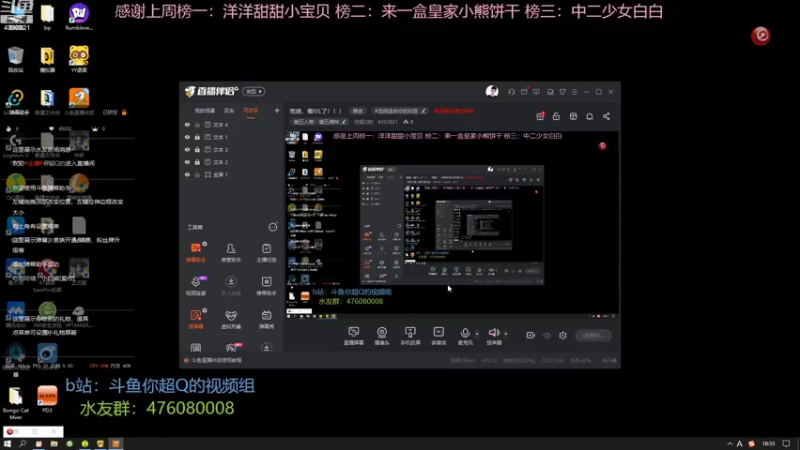Open the 视频连麦 tool icon
Viewport: 800px width, 450px height.
[195, 285]
